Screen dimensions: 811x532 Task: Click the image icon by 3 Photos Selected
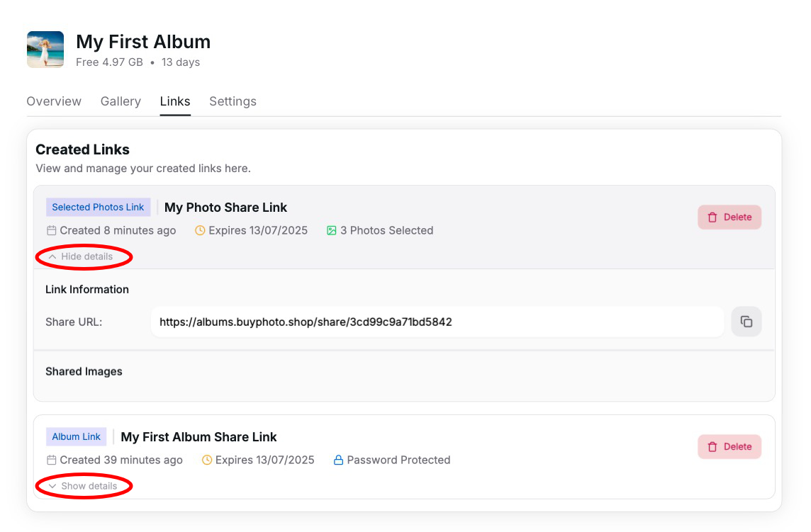[331, 230]
